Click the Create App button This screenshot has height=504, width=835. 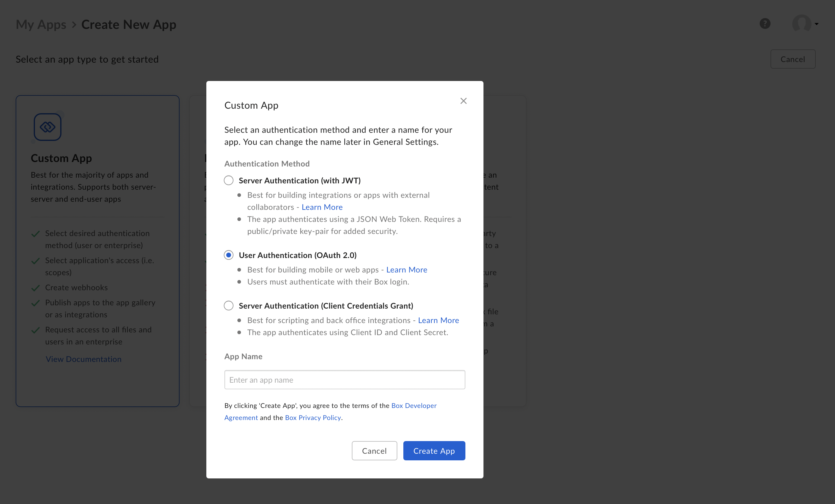pos(433,450)
